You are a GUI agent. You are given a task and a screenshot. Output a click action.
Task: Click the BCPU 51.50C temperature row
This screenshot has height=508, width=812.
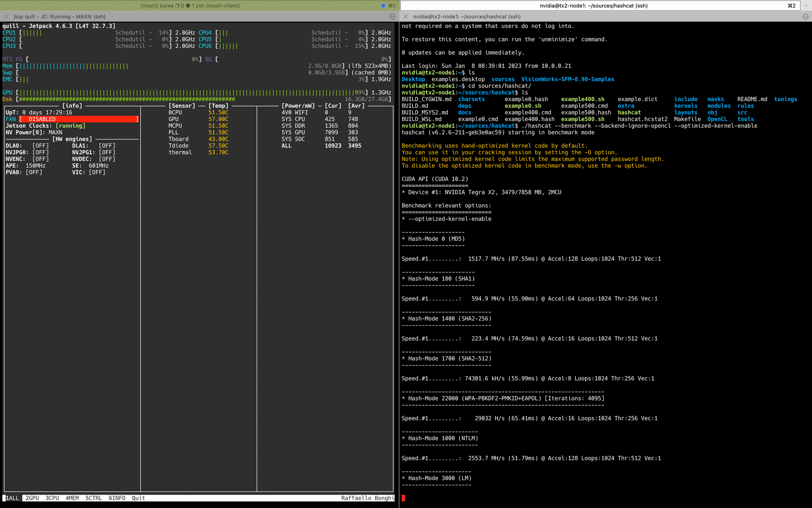click(199, 112)
